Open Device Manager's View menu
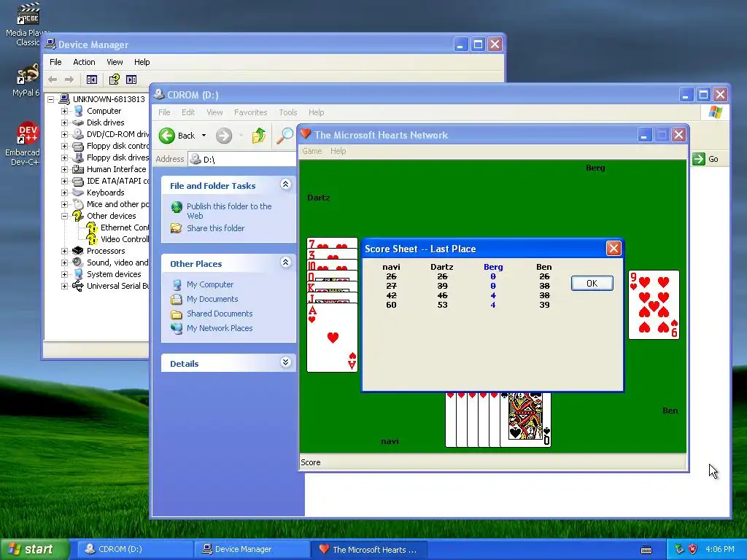The height and width of the screenshot is (560, 747). (115, 62)
